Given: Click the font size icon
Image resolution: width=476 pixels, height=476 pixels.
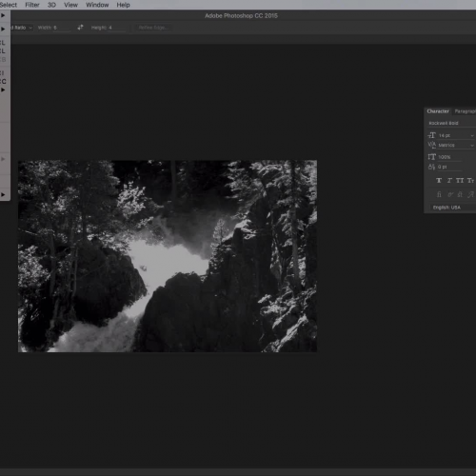Looking at the screenshot, I should (x=431, y=135).
